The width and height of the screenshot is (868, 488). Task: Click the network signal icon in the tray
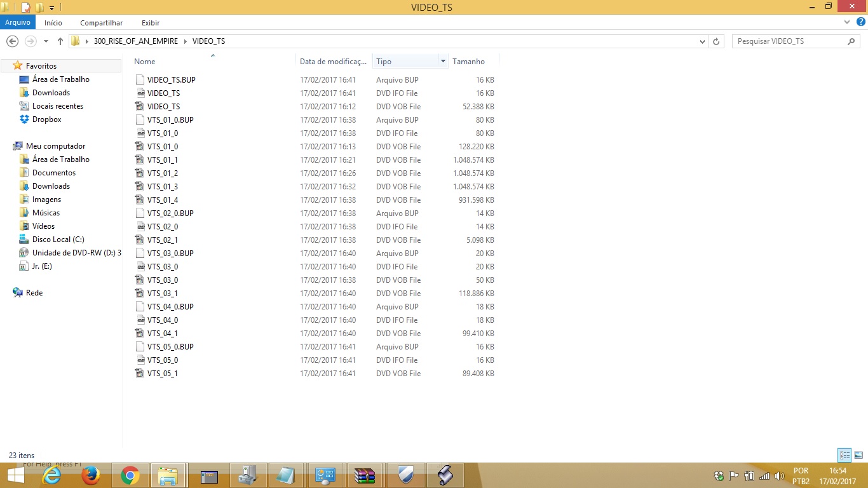pos(764,476)
